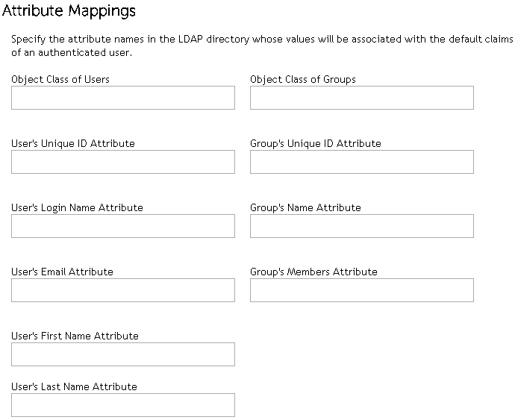Focus the Object Class of Groups text box

362,98
